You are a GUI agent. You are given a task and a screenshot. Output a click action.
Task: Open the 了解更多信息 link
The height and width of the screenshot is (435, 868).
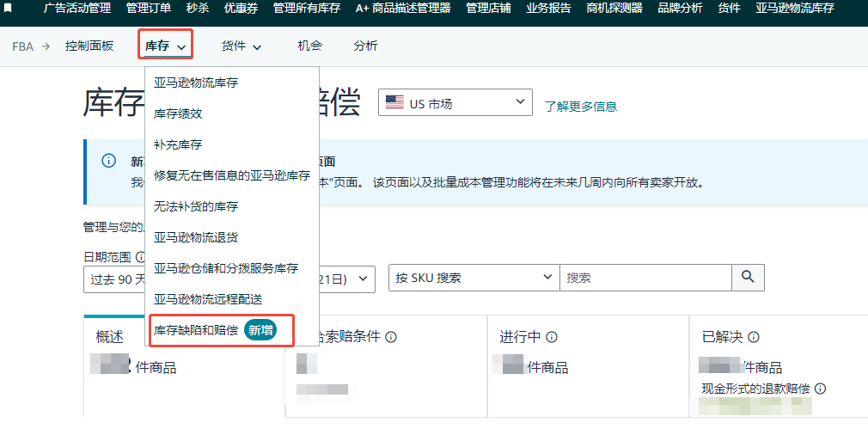coord(580,107)
